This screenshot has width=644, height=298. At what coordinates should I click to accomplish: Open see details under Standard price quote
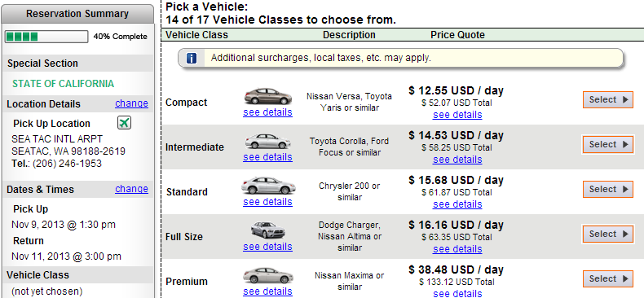pos(457,204)
